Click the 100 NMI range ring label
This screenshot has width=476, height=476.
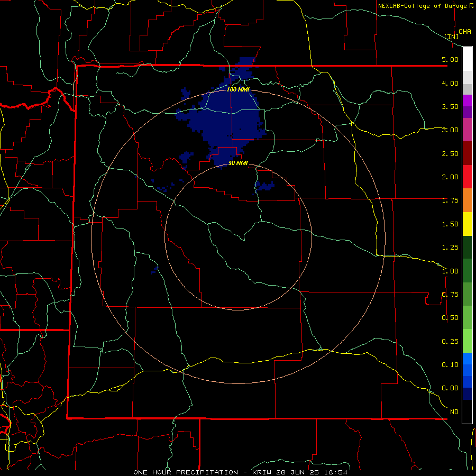tap(239, 89)
